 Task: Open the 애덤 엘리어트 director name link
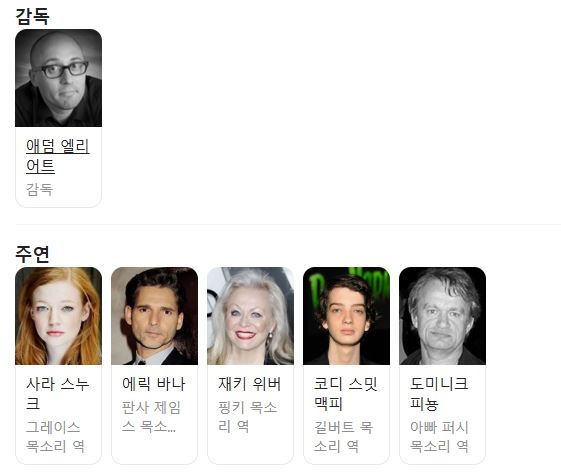tap(58, 156)
